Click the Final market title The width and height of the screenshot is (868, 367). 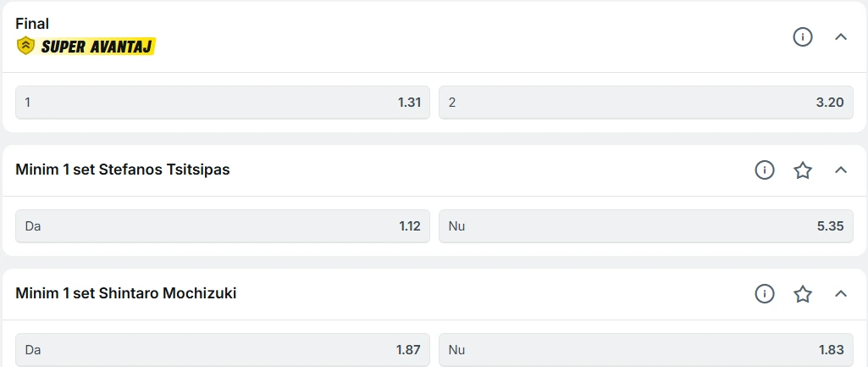[x=32, y=24]
